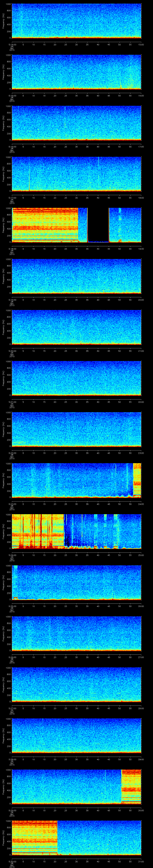Select the 27:00 end time label

[141, 657]
